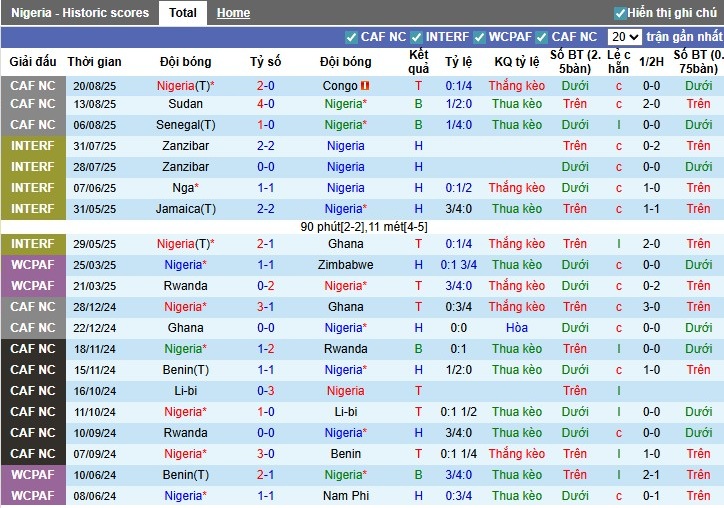Click Hòa result in the 22/12/24 row
724x508 pixels.
pyautogui.click(x=517, y=328)
